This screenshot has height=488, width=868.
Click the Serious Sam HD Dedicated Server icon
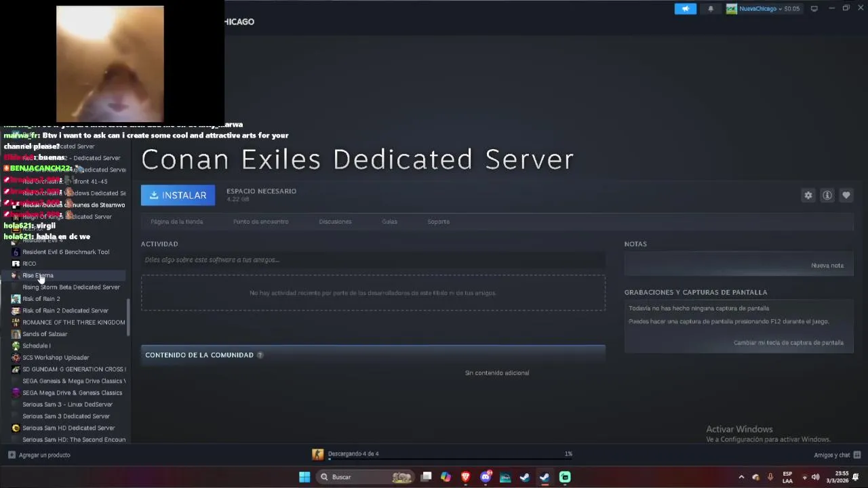pos(16,428)
